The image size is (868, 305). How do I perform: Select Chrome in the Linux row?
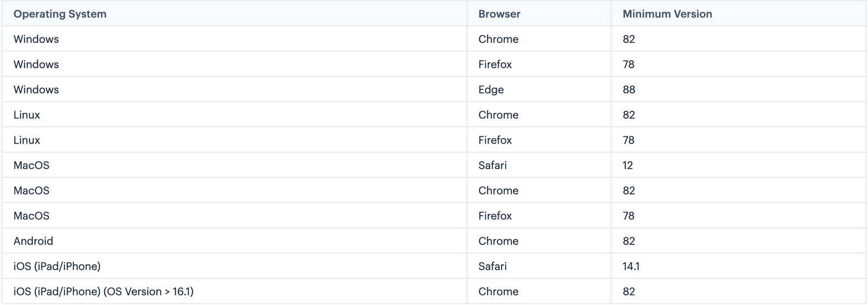tap(498, 115)
